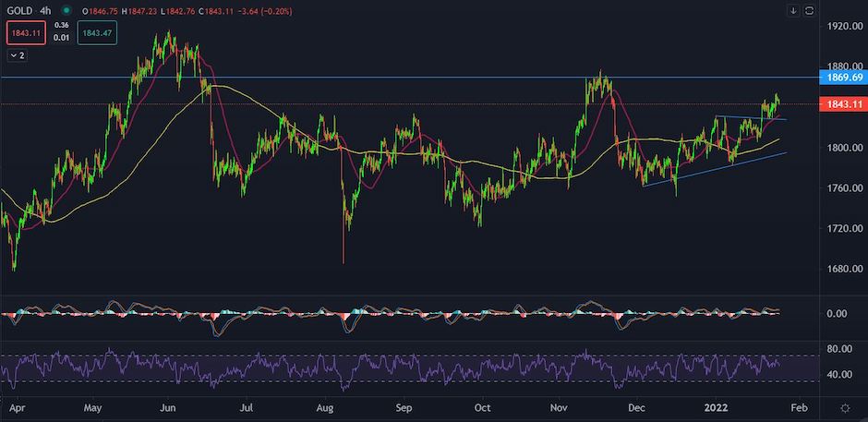
Task: Click the open value O1846.75 in the header
Action: click(102, 11)
